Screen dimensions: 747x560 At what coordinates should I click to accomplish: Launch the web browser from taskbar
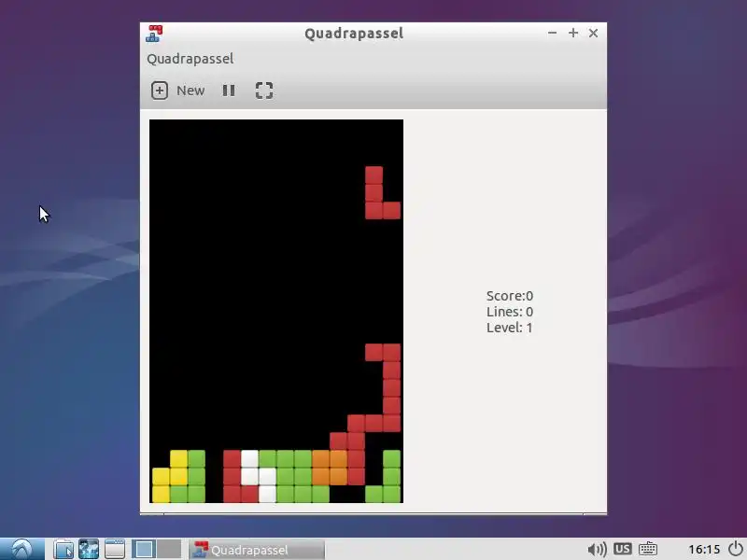(89, 549)
